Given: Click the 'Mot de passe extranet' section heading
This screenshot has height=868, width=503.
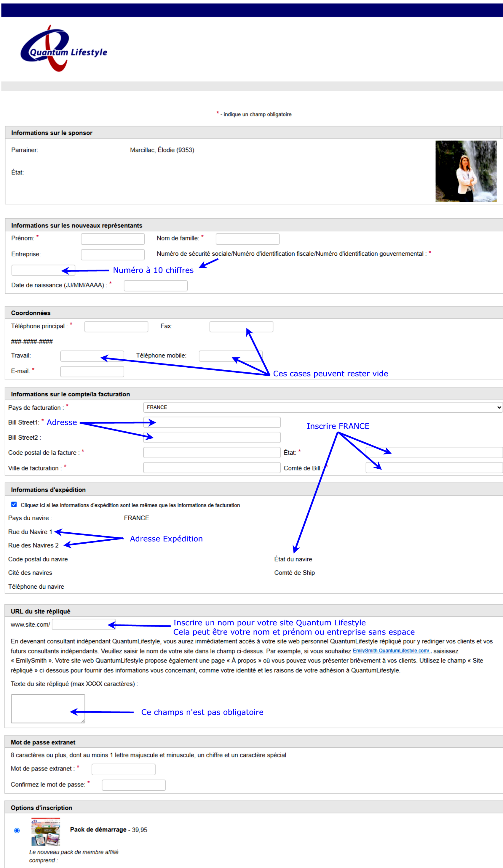Looking at the screenshot, I should tap(43, 742).
